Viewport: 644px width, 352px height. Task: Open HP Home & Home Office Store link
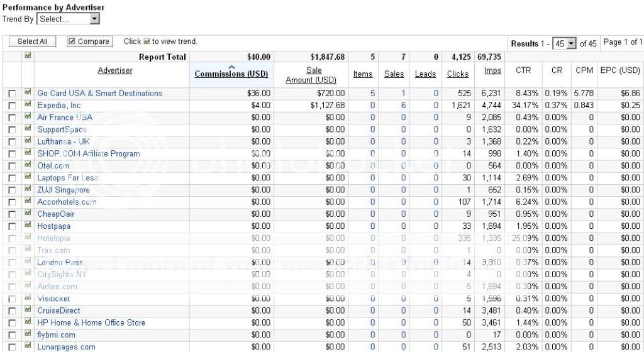[91, 323]
